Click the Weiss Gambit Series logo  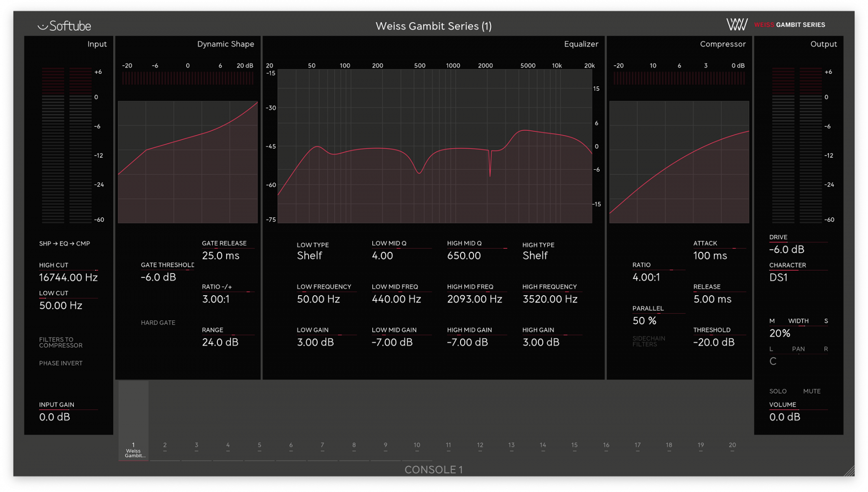click(x=775, y=25)
